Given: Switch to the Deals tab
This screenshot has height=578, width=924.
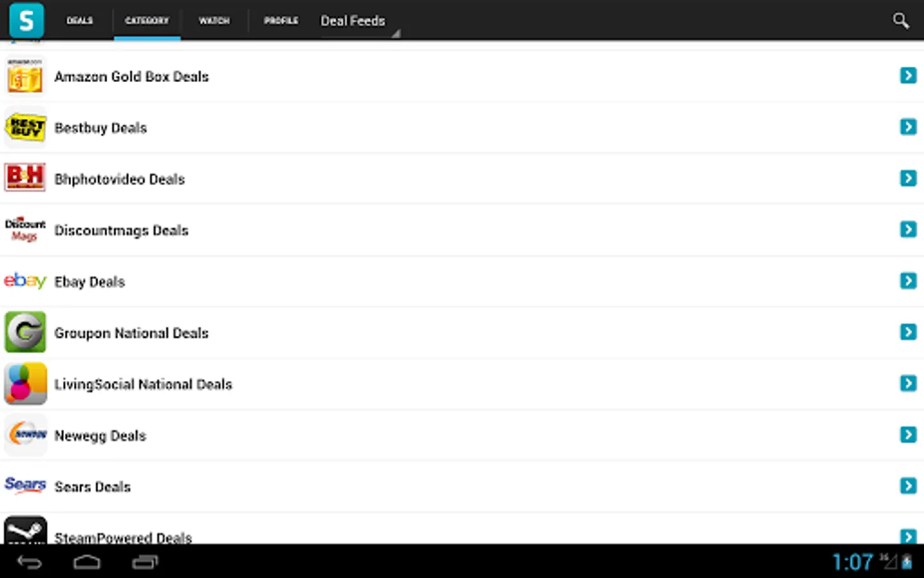Looking at the screenshot, I should (x=80, y=21).
